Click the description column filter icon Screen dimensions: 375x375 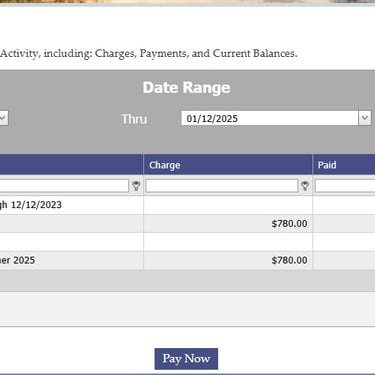coord(136,186)
